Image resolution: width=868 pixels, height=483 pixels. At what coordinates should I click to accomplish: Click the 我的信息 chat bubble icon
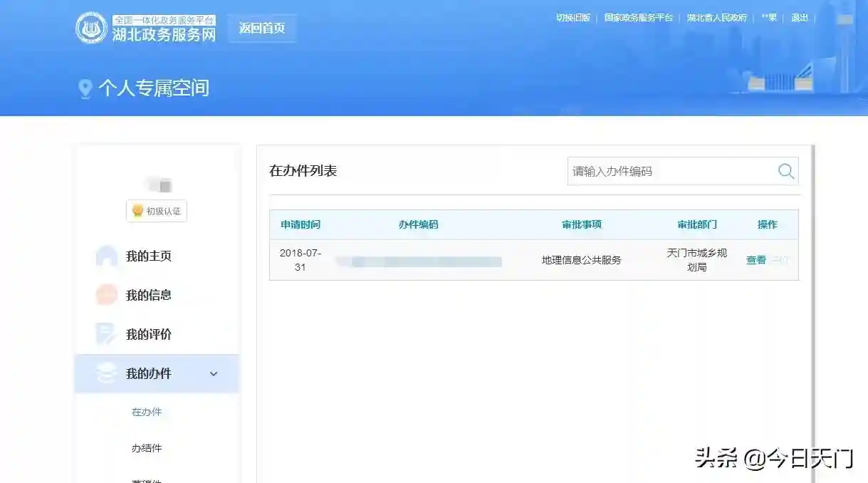click(107, 295)
